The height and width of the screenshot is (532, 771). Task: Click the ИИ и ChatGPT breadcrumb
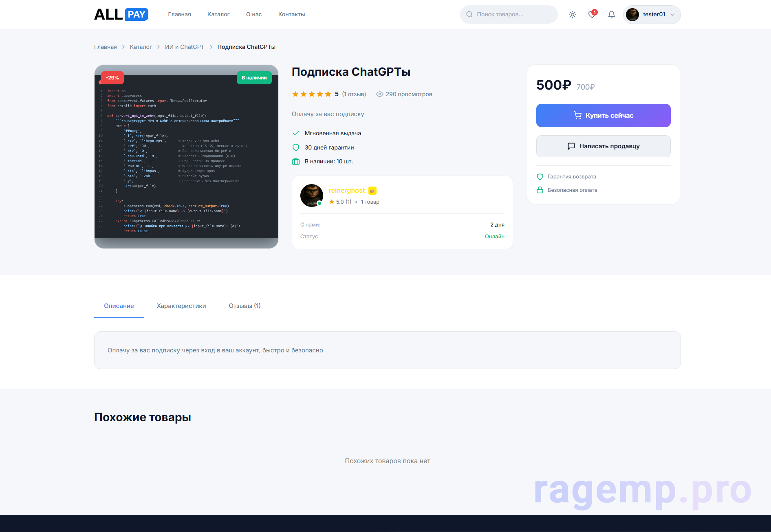[x=185, y=47]
